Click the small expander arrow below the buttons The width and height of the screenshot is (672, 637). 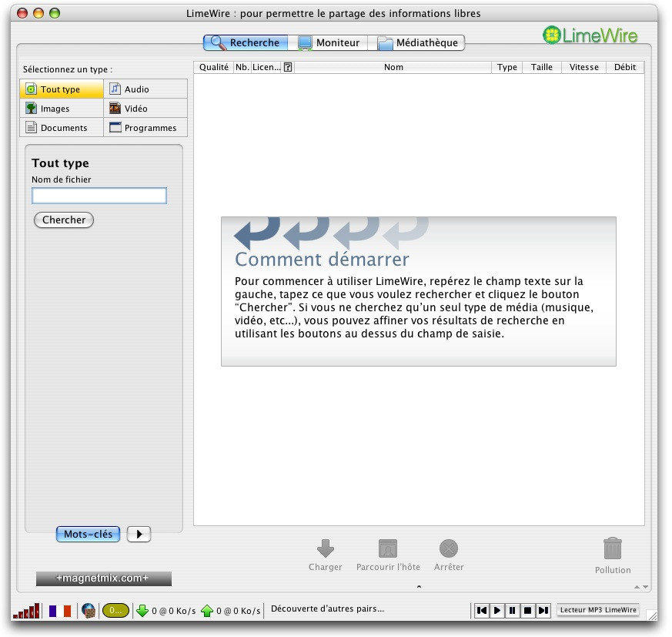420,586
